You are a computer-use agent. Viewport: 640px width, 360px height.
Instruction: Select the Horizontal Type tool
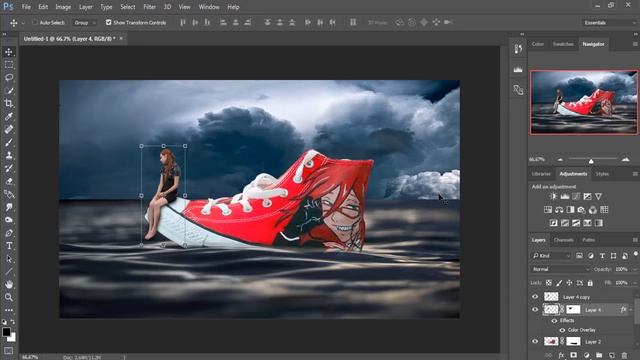click(9, 246)
